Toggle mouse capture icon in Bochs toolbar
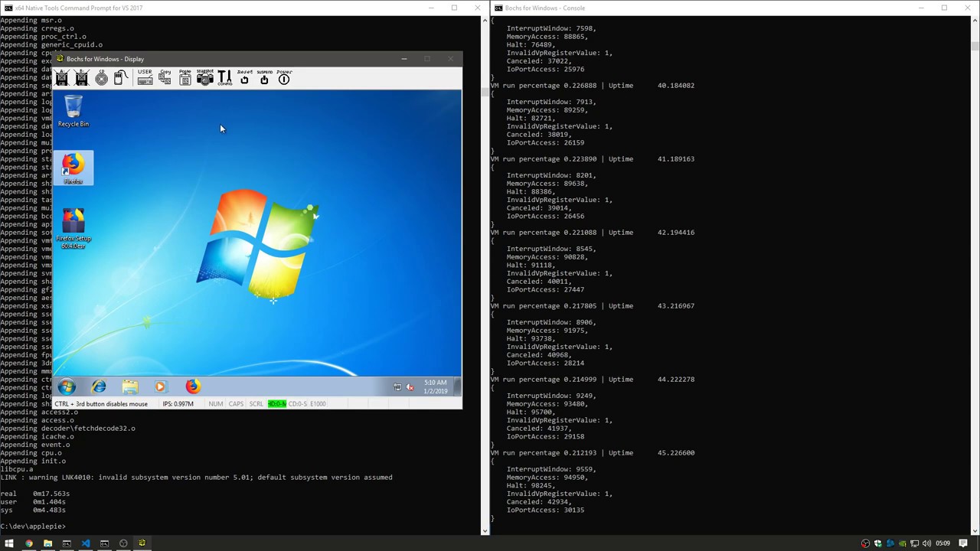980x551 pixels. coord(120,77)
